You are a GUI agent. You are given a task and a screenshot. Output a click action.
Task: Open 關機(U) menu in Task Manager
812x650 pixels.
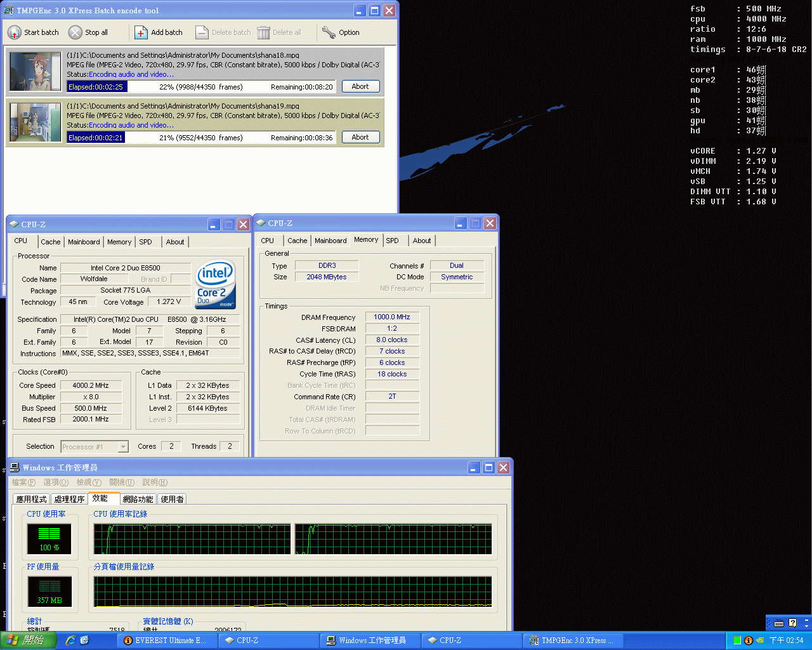coord(122,482)
